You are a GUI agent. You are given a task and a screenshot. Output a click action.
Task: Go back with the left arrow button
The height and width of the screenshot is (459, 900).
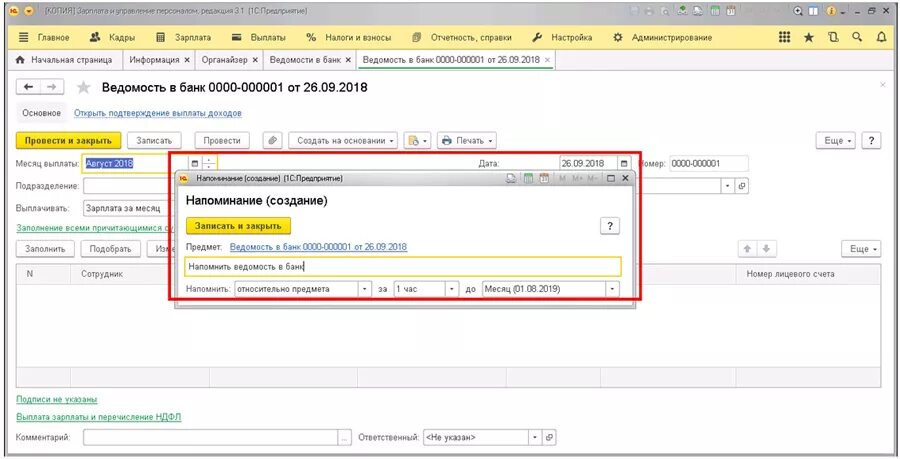coord(28,87)
